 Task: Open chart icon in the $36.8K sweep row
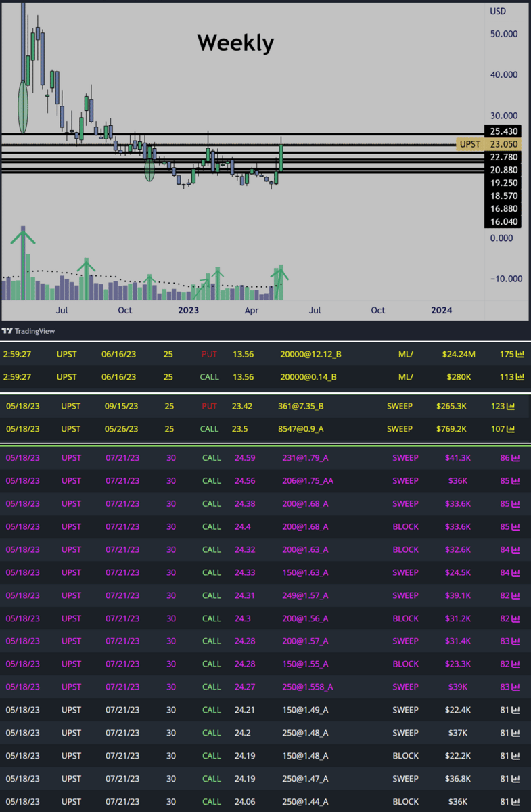[x=515, y=779]
